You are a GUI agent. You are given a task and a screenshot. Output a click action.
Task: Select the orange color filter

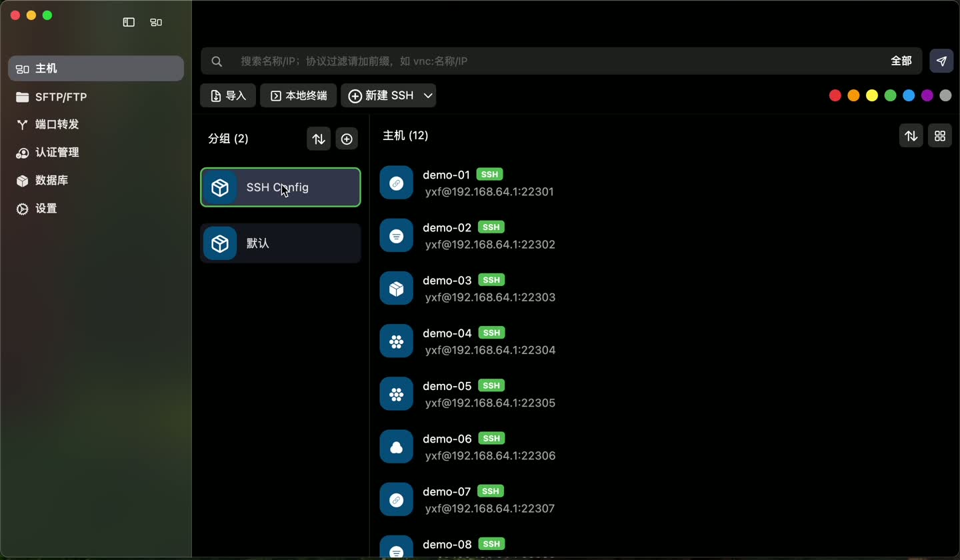(853, 95)
